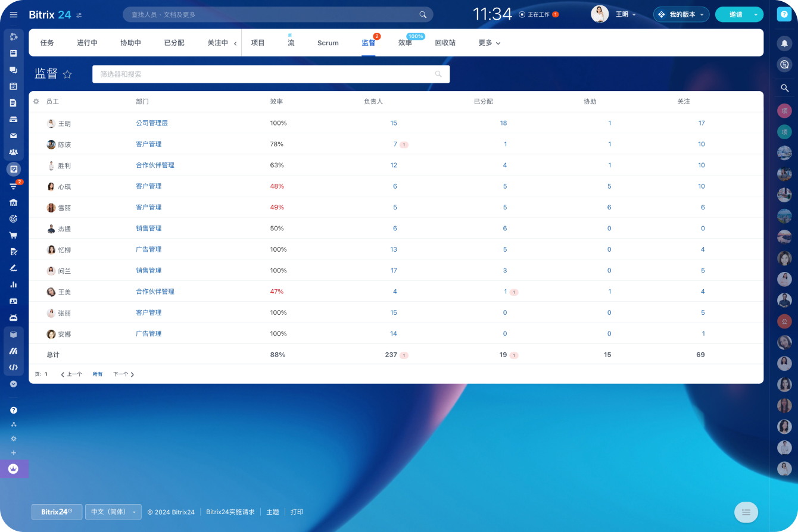Screen dimensions: 798x532
Task: Click the table settings gear icon
Action: (x=36, y=102)
